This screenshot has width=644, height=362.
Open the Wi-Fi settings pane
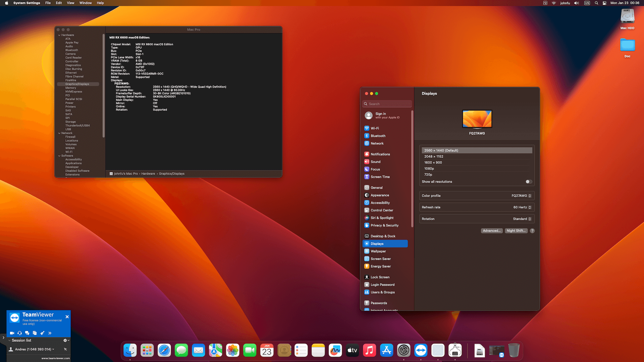[385, 128]
